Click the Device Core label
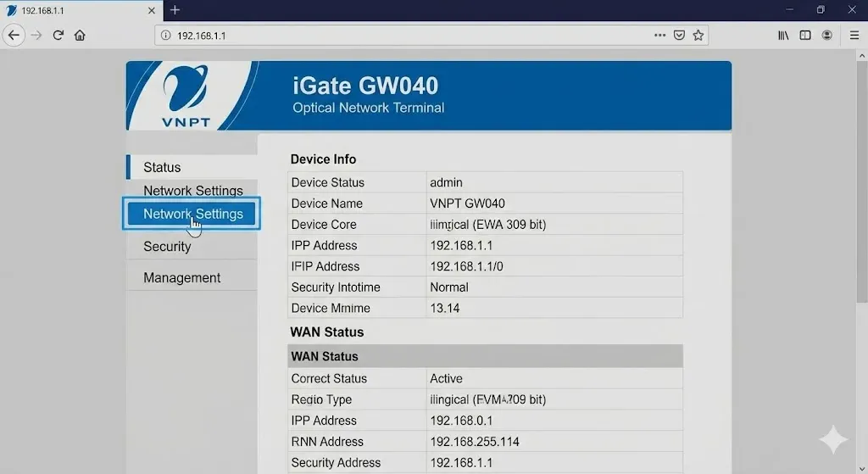 point(324,225)
